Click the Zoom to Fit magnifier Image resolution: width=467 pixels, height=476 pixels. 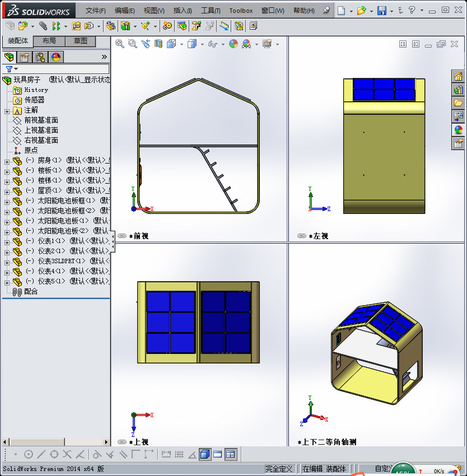pos(120,44)
